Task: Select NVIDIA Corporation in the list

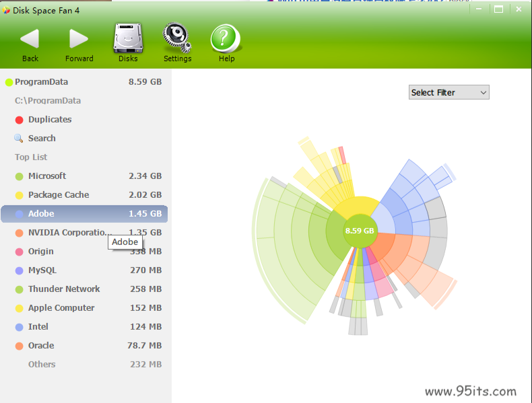Action: tap(84, 233)
